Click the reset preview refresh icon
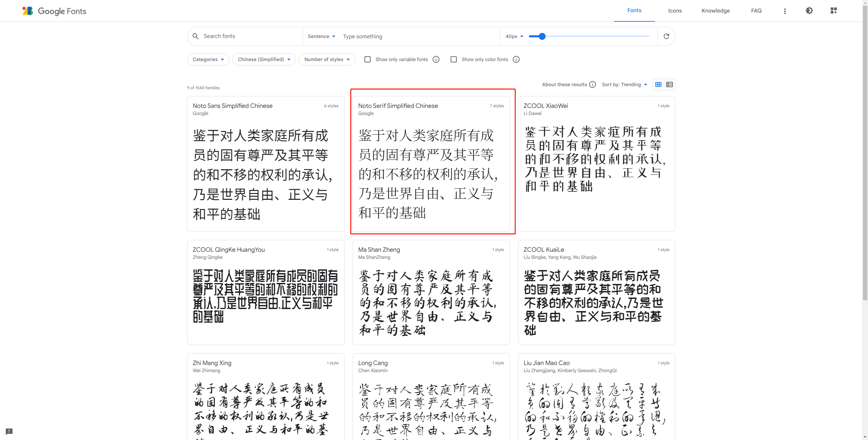The image size is (868, 440). click(x=666, y=36)
